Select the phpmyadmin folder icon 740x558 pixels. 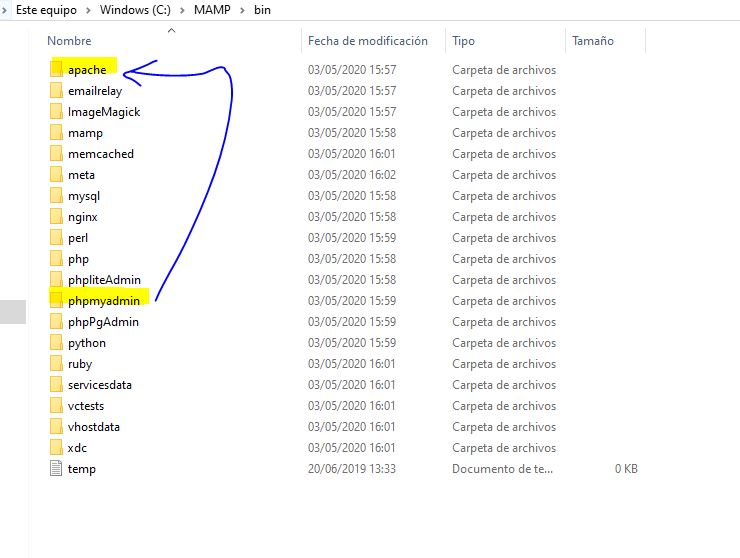[x=56, y=301]
